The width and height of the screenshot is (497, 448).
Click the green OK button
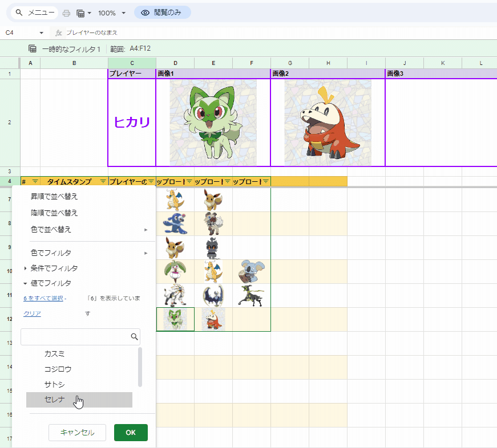(131, 433)
